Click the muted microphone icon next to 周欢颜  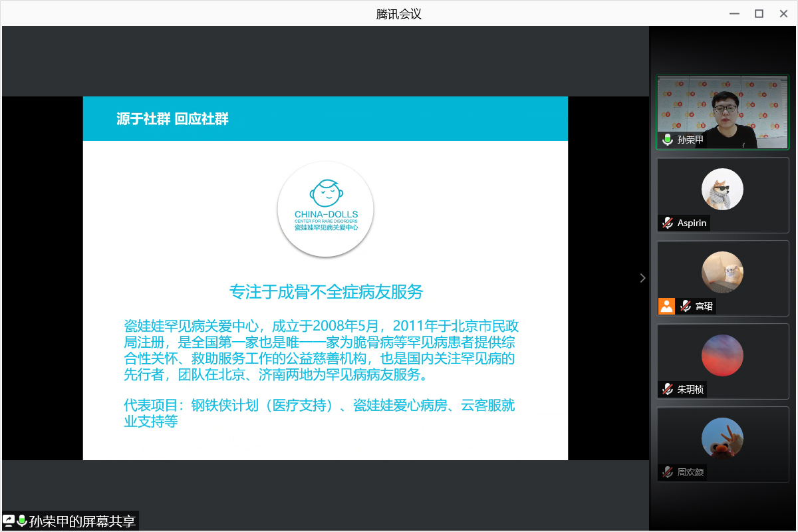[667, 472]
